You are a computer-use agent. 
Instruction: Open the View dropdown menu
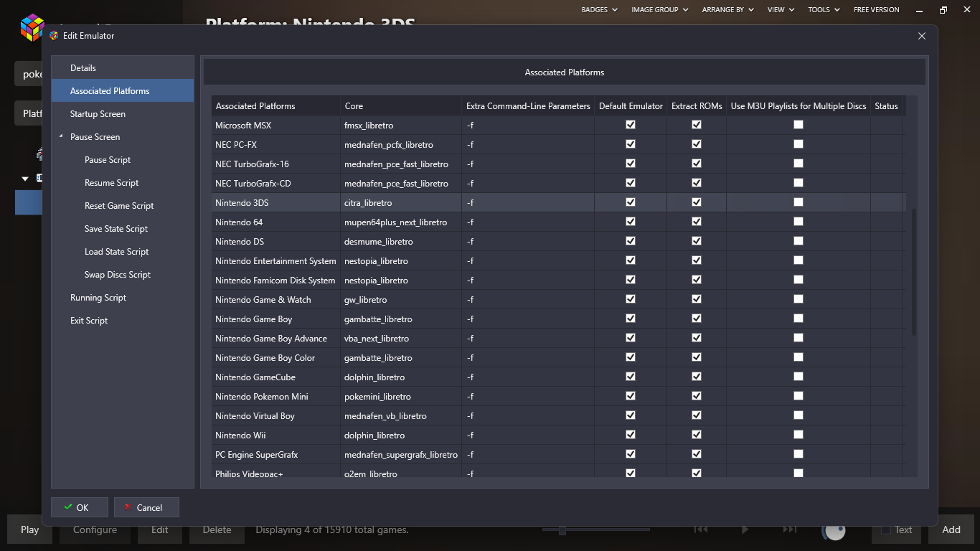781,9
